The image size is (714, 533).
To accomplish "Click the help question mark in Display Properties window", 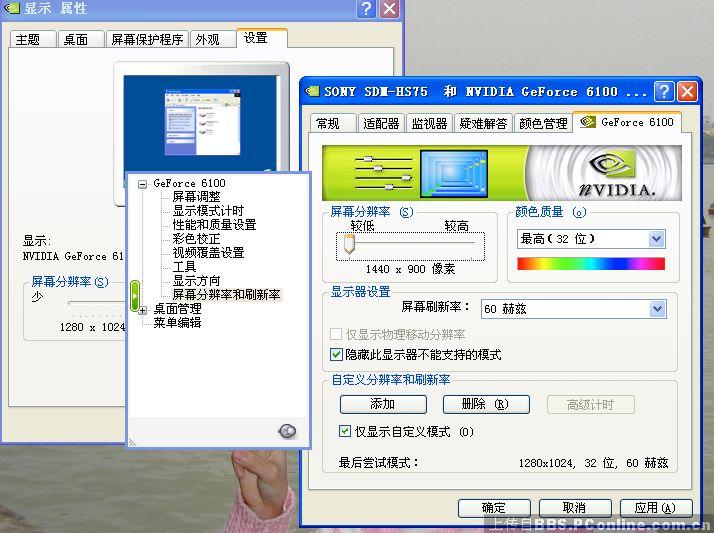I will (366, 9).
